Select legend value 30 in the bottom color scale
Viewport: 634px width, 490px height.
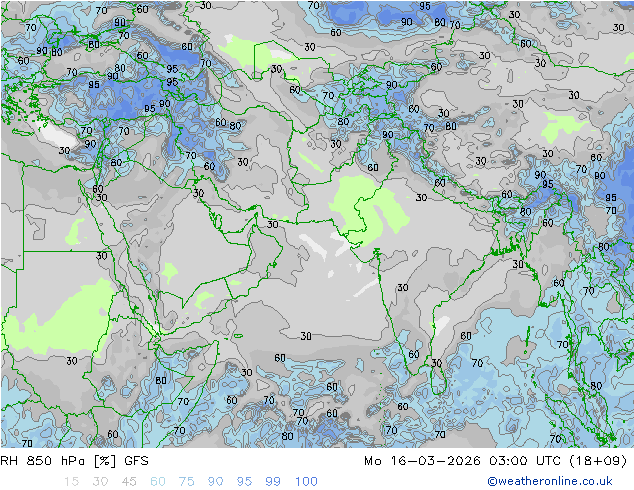[100, 482]
